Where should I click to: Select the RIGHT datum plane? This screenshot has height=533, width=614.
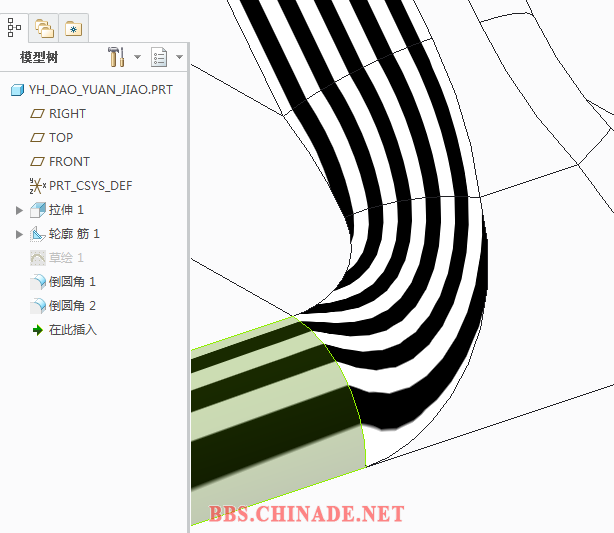click(x=67, y=114)
